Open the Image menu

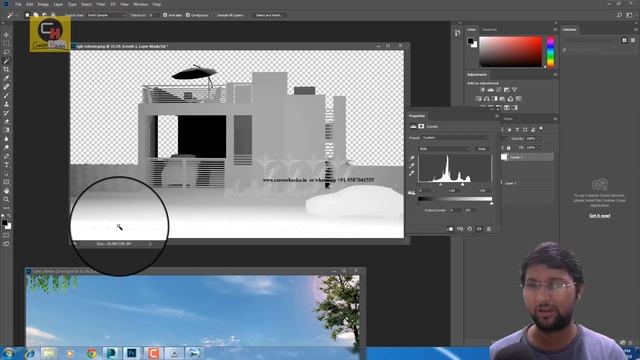[x=43, y=4]
